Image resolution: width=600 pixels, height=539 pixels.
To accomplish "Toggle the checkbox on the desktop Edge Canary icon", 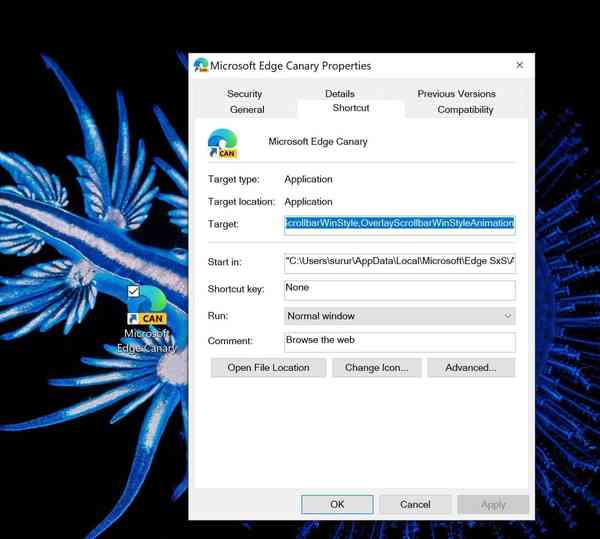I will pos(133,291).
